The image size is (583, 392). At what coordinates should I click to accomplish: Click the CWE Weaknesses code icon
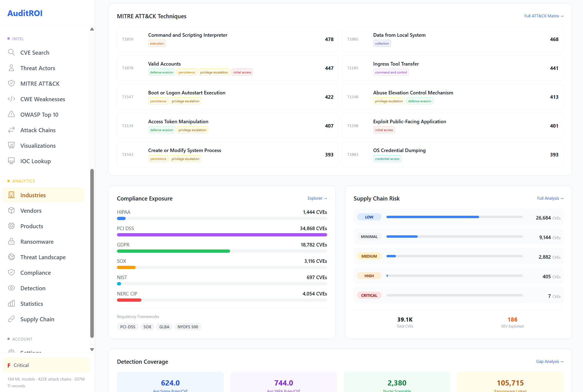coord(11,99)
